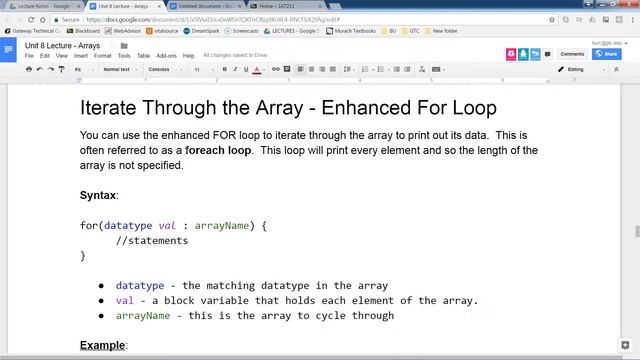The height and width of the screenshot is (360, 640).
Task: Clear text formatting
Action: [422, 69]
